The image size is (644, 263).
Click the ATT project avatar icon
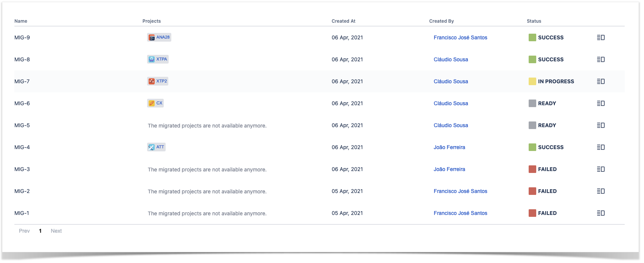point(152,147)
